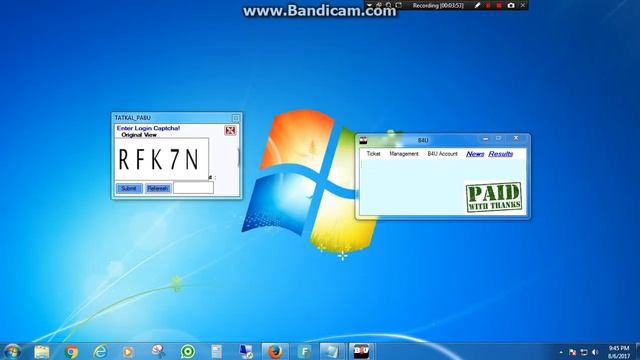Open Windows Media Player on the taskbar
The image size is (640, 360).
128,351
